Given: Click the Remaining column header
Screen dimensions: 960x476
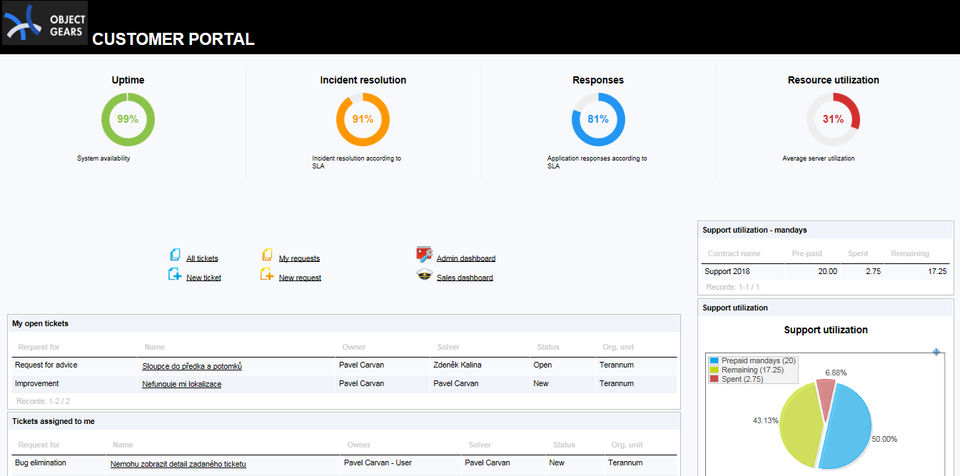Looking at the screenshot, I should [x=910, y=254].
